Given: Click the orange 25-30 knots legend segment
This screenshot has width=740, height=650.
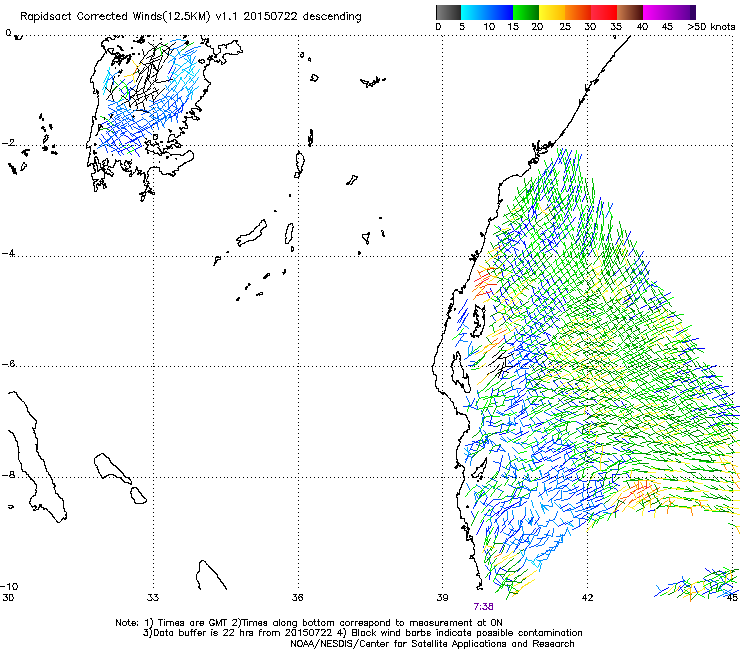Looking at the screenshot, I should click(x=578, y=12).
